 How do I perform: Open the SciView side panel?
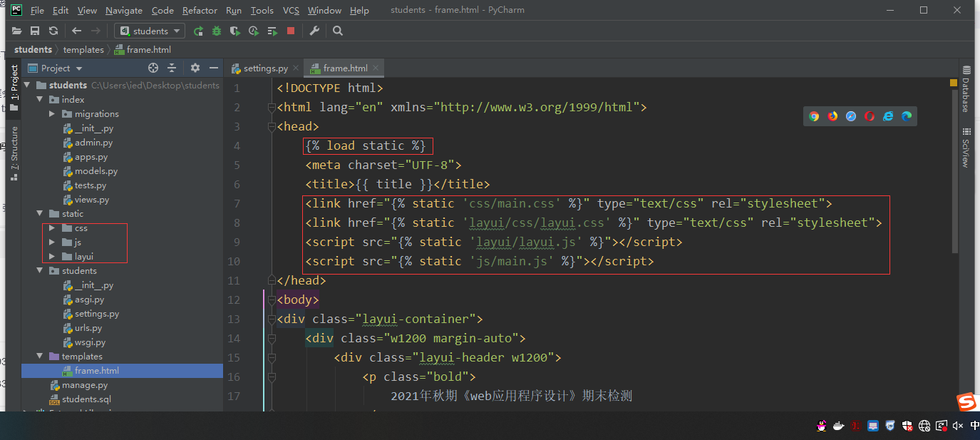click(x=966, y=148)
